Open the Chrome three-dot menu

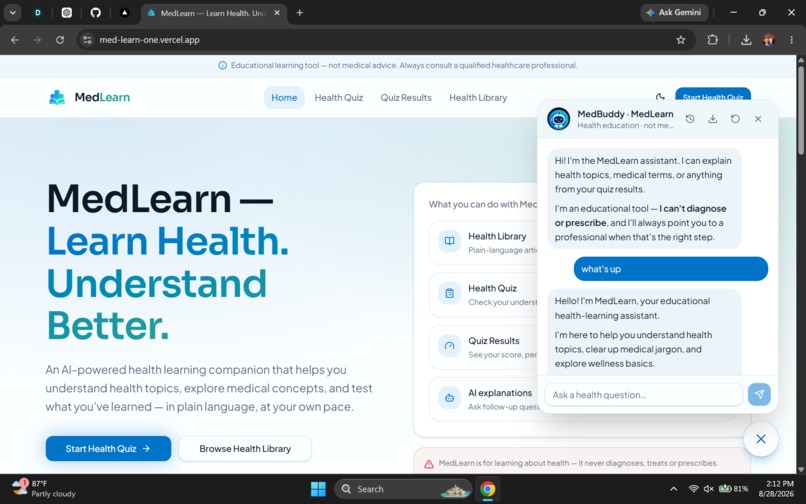[x=791, y=40]
